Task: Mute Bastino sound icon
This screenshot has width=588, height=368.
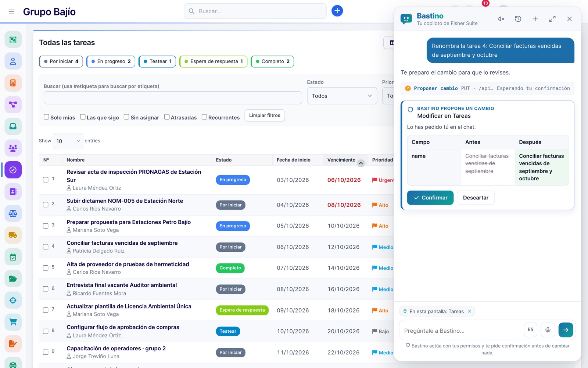Action: click(x=501, y=19)
